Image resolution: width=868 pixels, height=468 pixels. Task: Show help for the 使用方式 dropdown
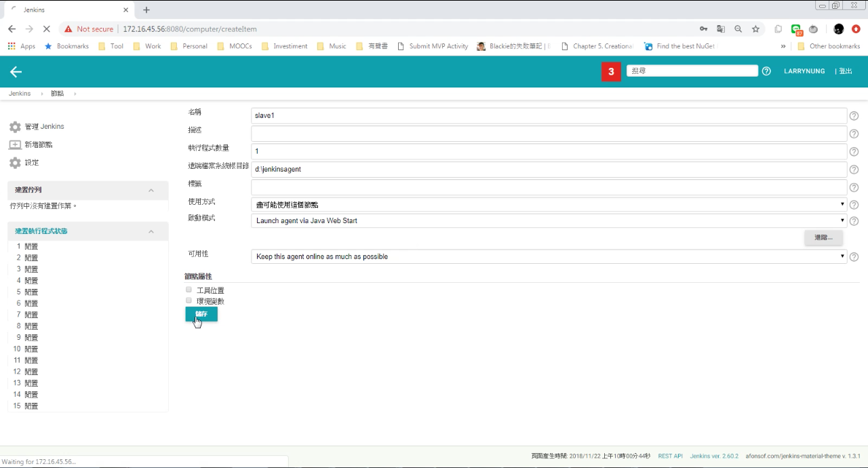(854, 205)
